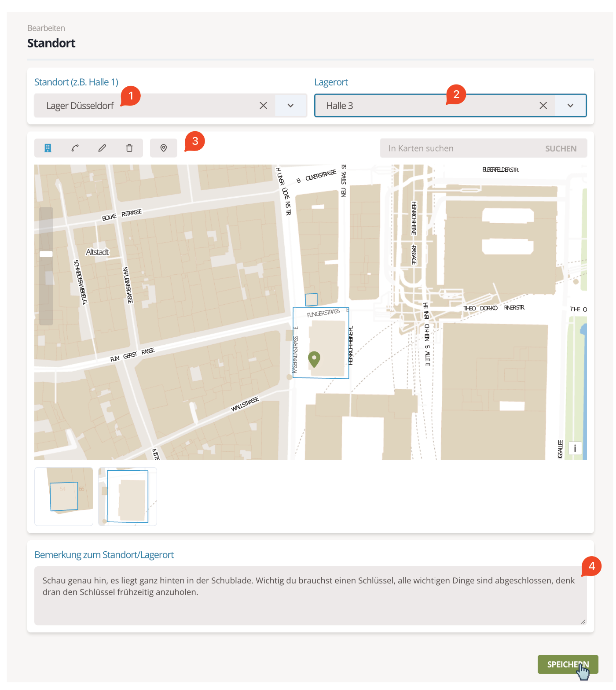Select the second building outline thumbnail
The width and height of the screenshot is (616, 690).
click(x=127, y=496)
